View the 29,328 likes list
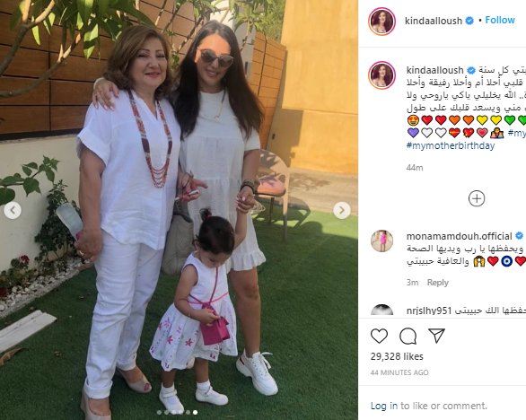This screenshot has width=526, height=420. pyautogui.click(x=397, y=356)
